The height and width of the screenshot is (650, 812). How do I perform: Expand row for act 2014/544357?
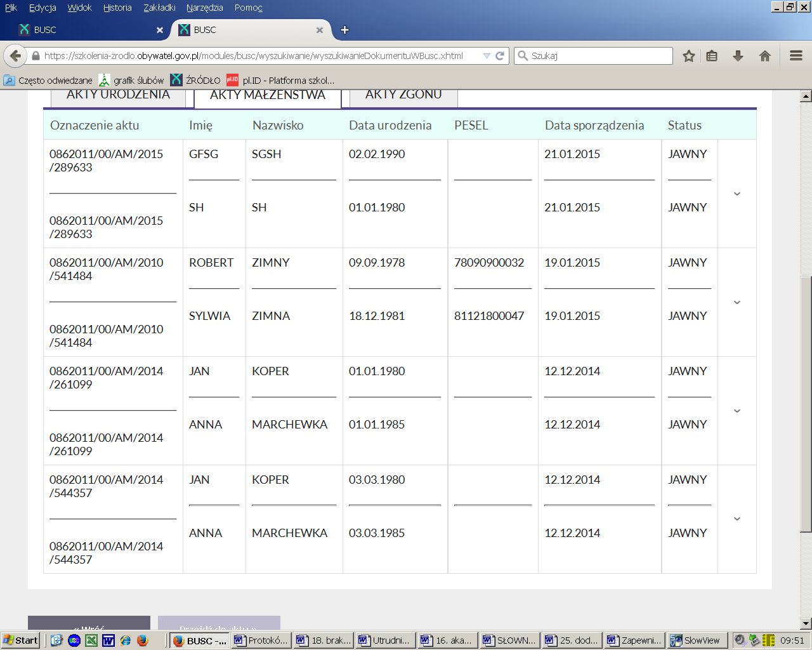click(737, 519)
